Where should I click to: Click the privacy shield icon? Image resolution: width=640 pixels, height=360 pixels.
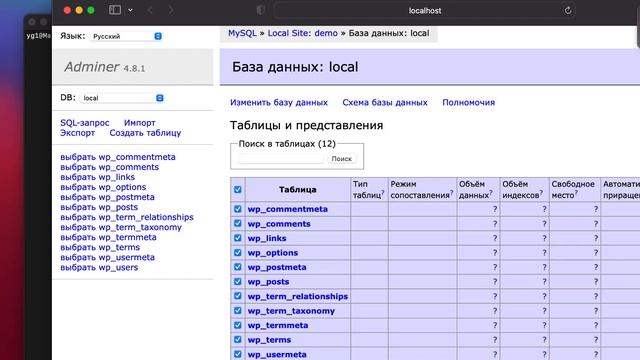[x=260, y=10]
